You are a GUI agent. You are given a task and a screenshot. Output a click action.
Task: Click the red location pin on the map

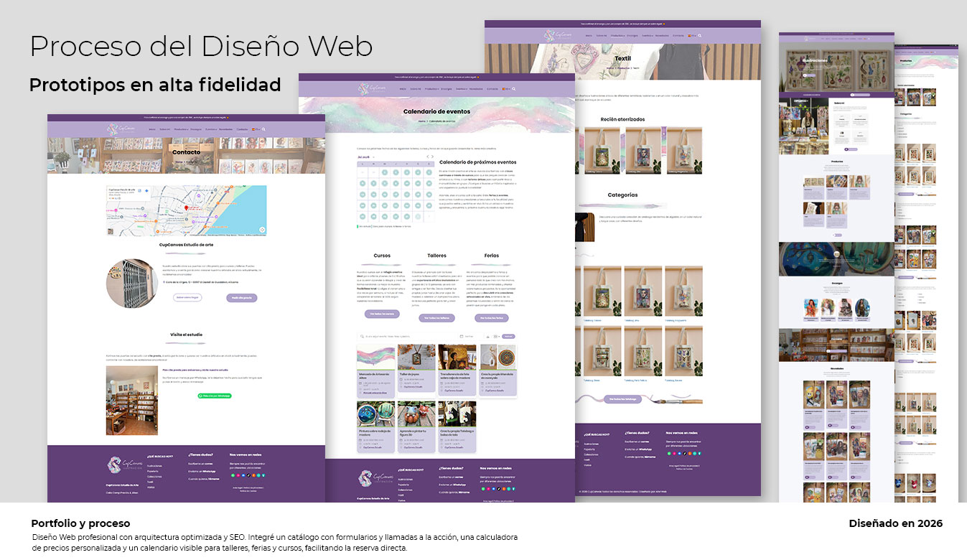coord(187,207)
